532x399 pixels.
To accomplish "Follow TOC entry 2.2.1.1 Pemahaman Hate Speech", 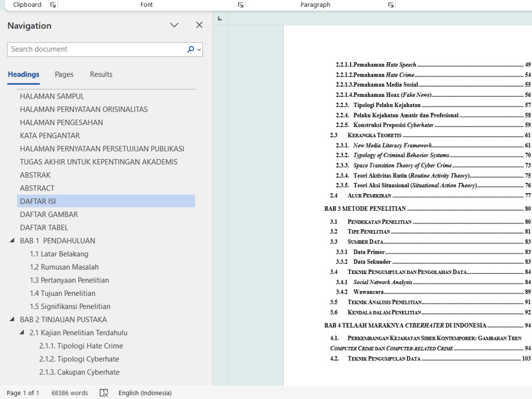I will coord(433,65).
